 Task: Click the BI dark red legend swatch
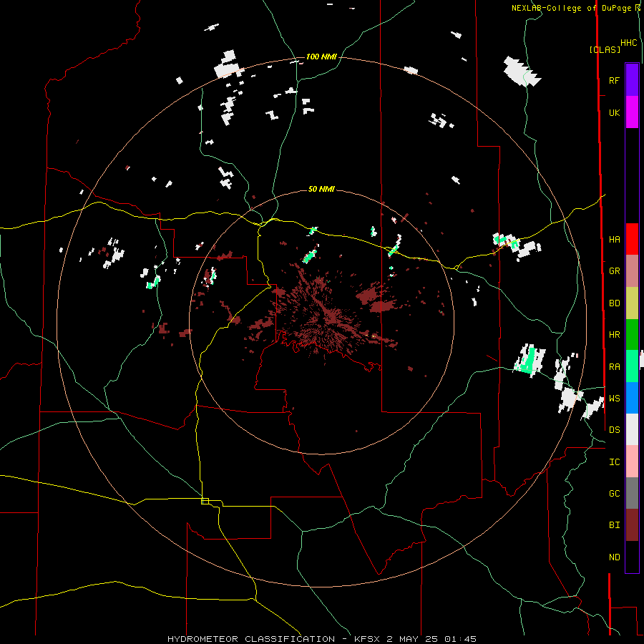632,525
